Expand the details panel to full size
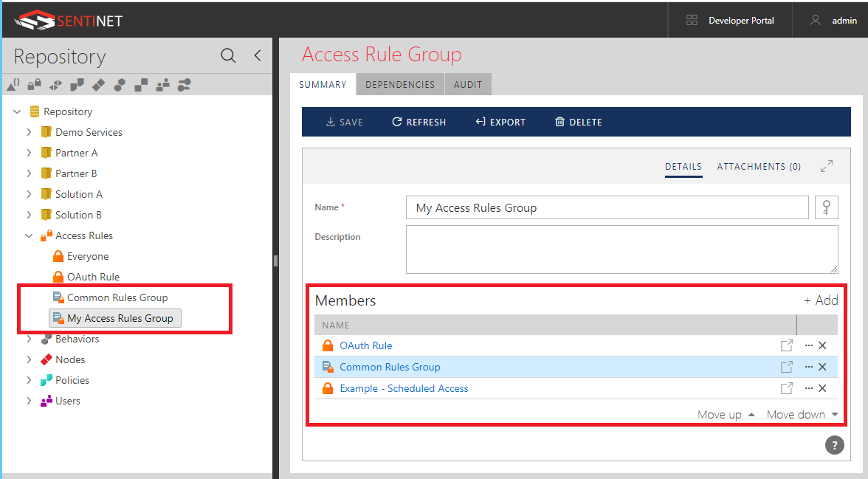The height and width of the screenshot is (479, 868). tap(827, 167)
